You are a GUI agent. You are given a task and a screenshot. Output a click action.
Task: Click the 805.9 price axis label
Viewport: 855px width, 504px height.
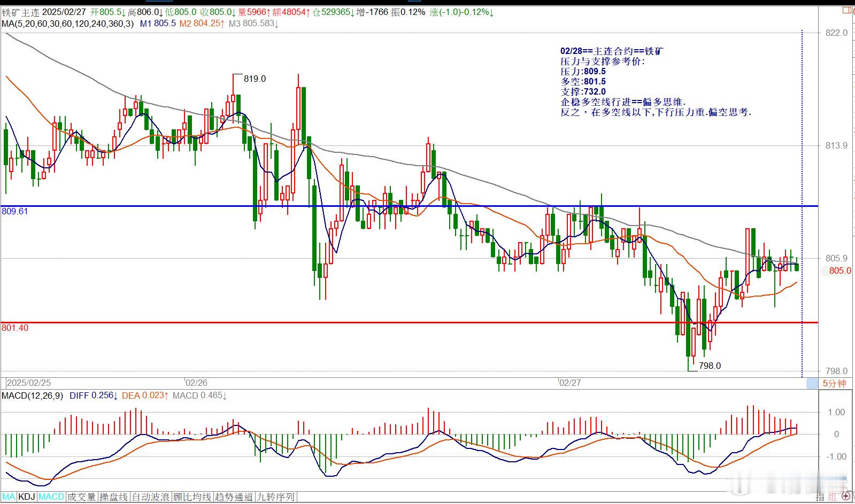tap(837, 258)
